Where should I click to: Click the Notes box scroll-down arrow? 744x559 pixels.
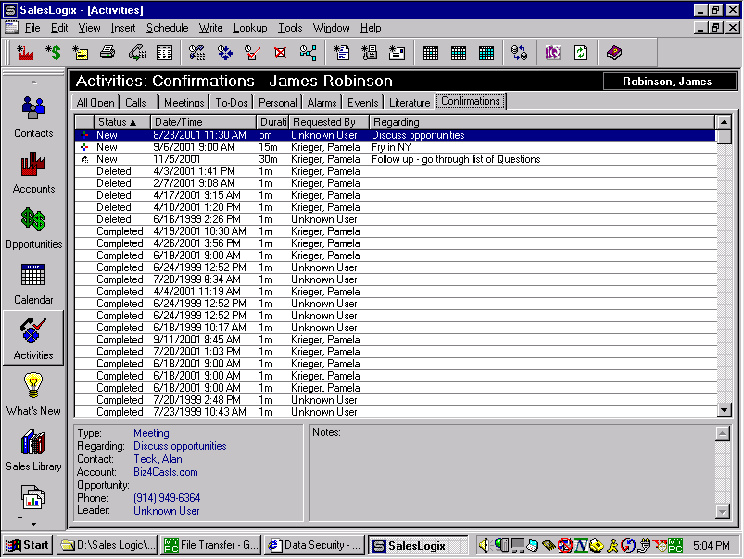point(722,512)
